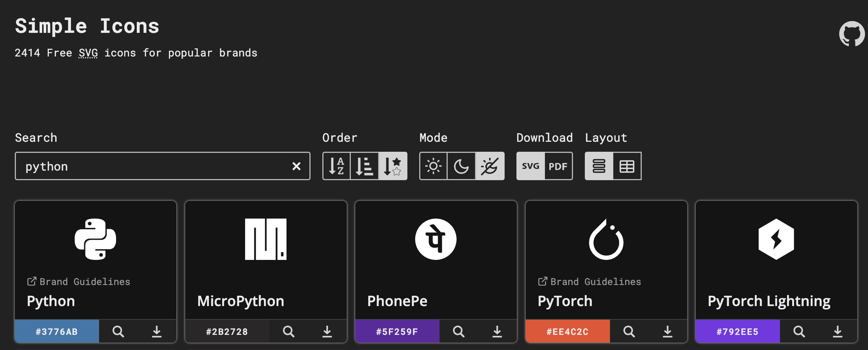Click the python search input

[x=163, y=166]
